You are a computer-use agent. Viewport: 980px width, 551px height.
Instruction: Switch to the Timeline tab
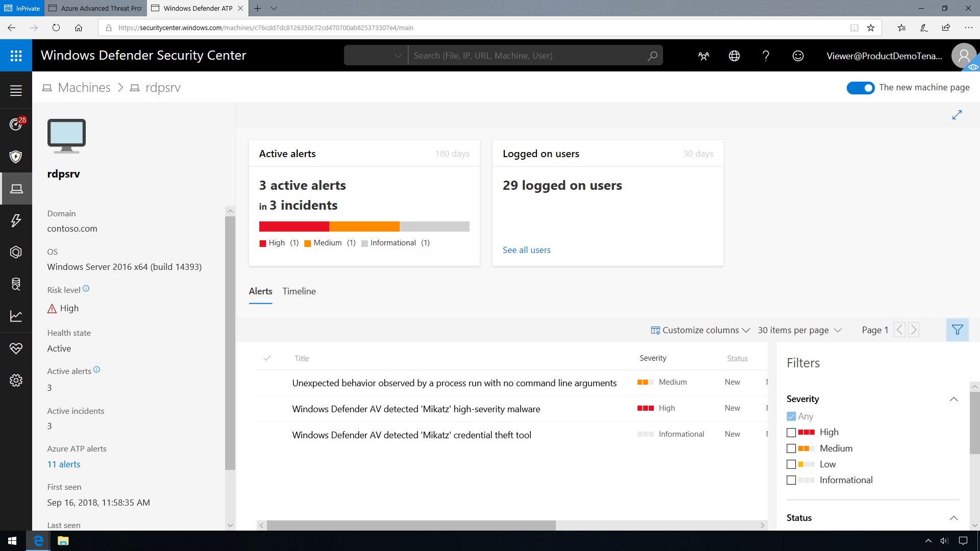pyautogui.click(x=299, y=291)
